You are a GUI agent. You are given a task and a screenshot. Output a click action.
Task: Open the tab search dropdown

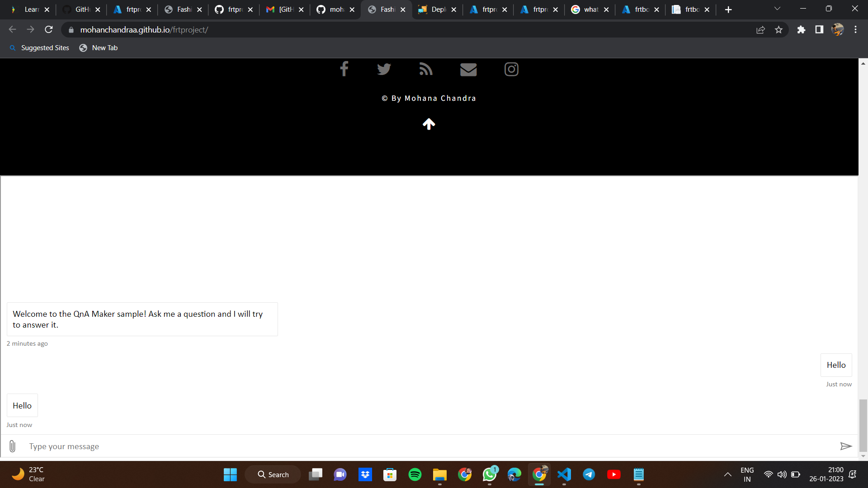point(778,8)
